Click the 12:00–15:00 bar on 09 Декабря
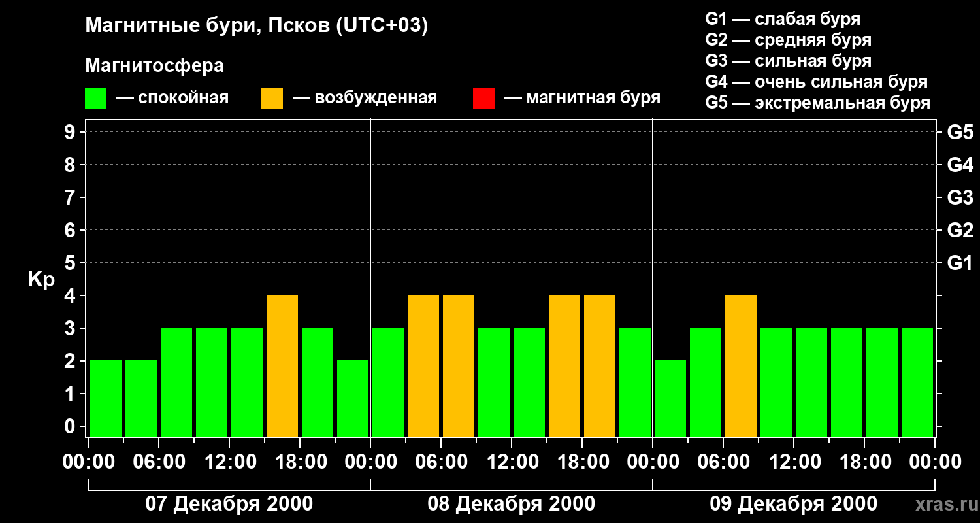 [811, 382]
